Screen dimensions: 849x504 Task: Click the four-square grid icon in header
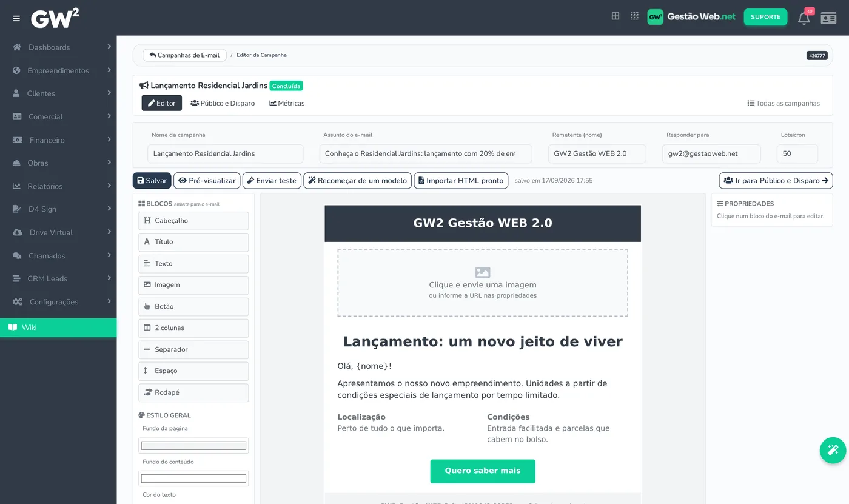tap(616, 16)
